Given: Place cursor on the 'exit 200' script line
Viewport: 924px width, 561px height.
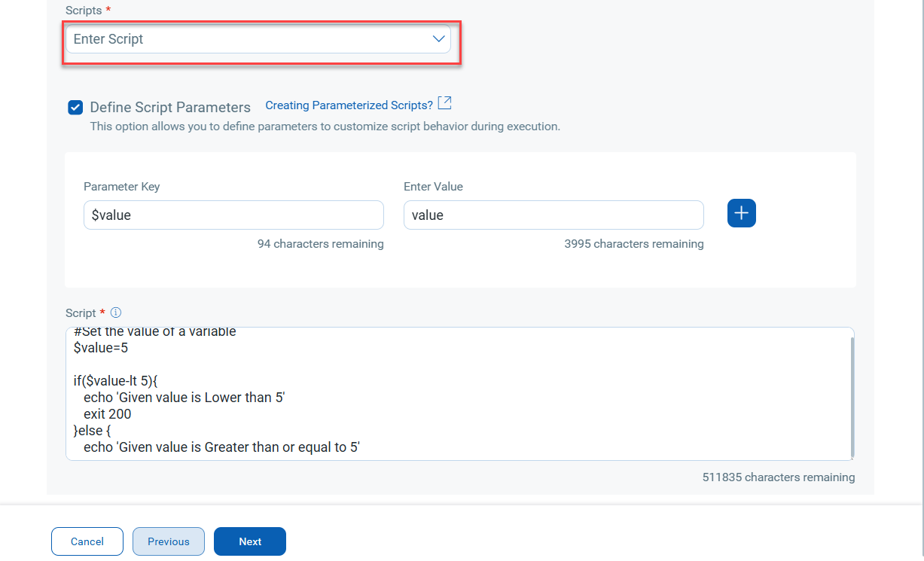Looking at the screenshot, I should click(108, 414).
